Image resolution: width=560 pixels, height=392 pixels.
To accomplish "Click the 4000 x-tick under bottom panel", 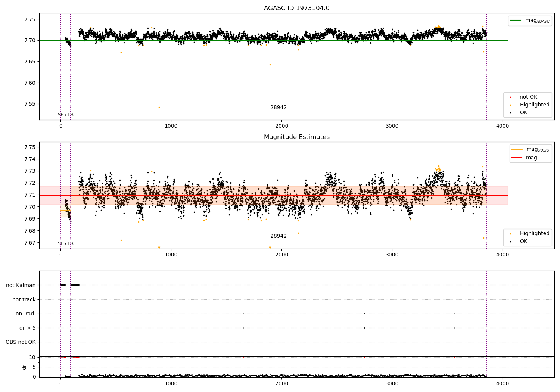I will coord(503,383).
